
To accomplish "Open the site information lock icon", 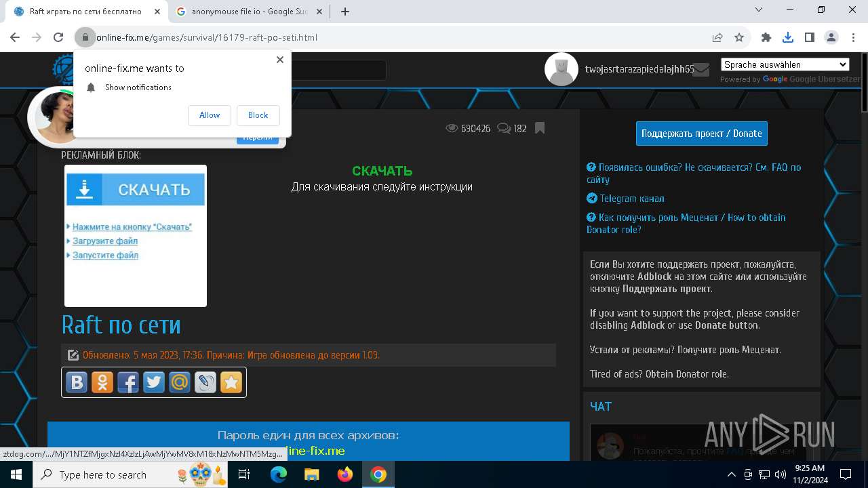I will tap(85, 37).
